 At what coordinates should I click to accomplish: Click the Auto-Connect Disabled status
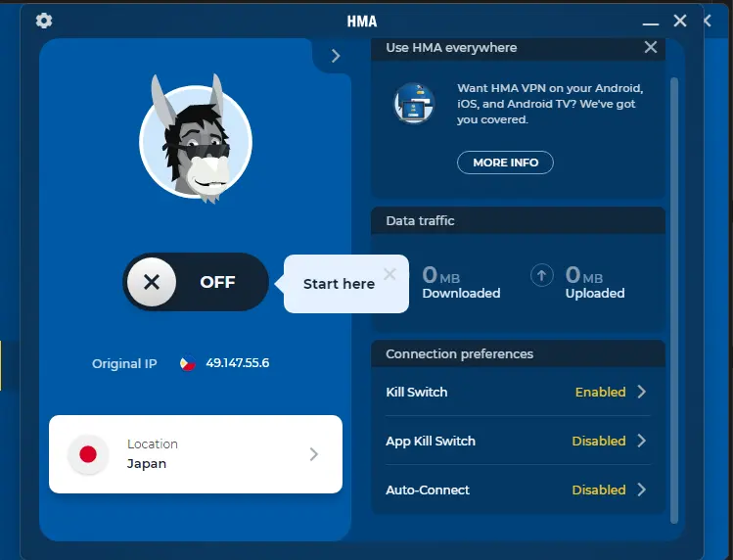(599, 490)
